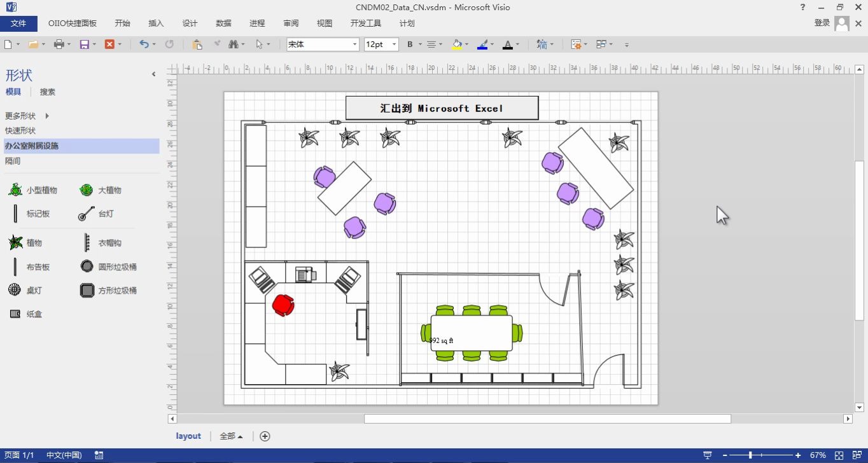Click the New document icon
This screenshot has width=868, height=463.
[x=8, y=45]
